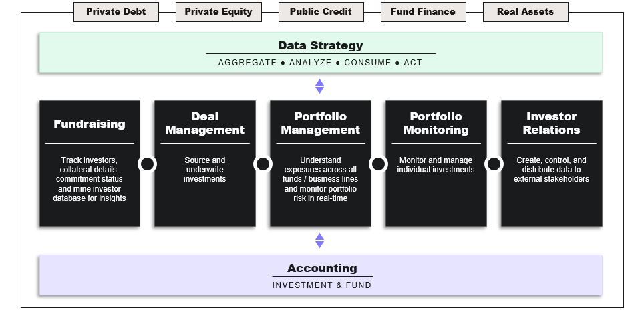The height and width of the screenshot is (318, 644).
Task: Click the circle connector between Fundraising and Deal Management
Action: (148, 164)
